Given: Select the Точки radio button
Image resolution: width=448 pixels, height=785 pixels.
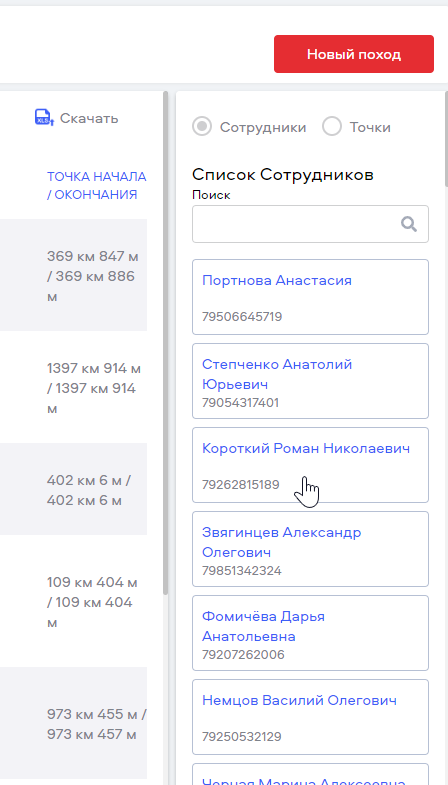Looking at the screenshot, I should (x=332, y=127).
